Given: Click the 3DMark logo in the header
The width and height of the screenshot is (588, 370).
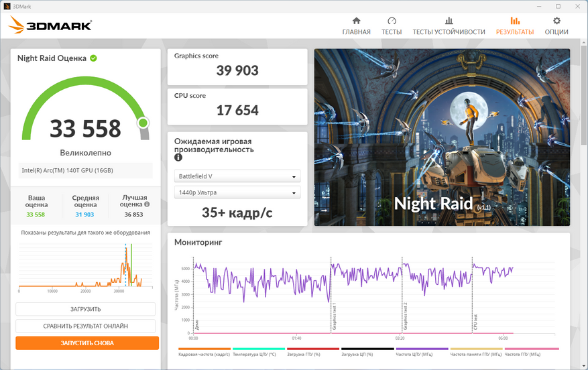Looking at the screenshot, I should point(50,26).
